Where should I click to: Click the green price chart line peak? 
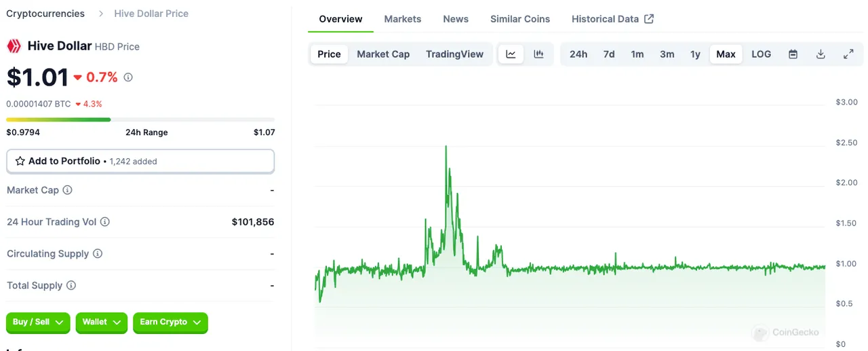coord(446,147)
